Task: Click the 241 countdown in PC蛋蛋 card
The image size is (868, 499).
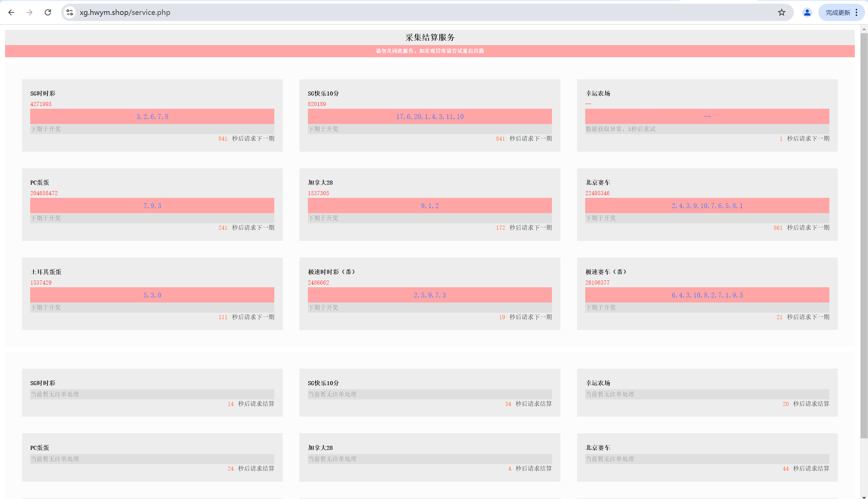Action: pyautogui.click(x=223, y=228)
